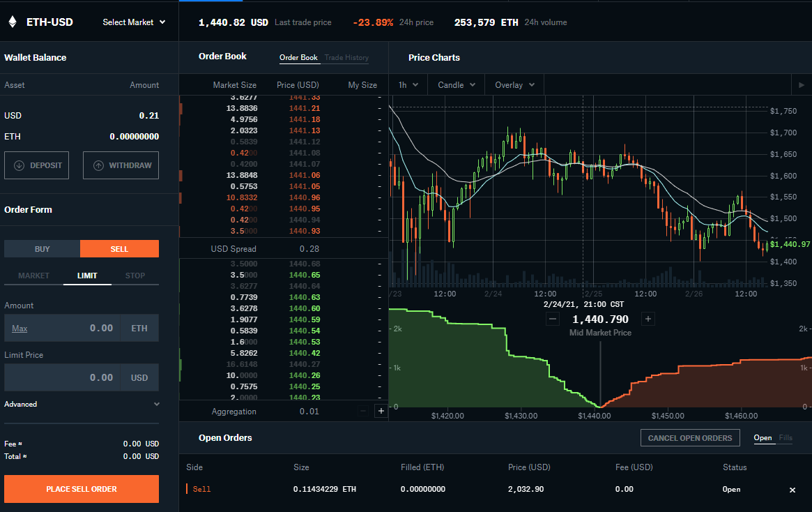Screen dimensions: 812x512
Task: Click the depth chart zoom-in plus icon
Action: coord(648,319)
